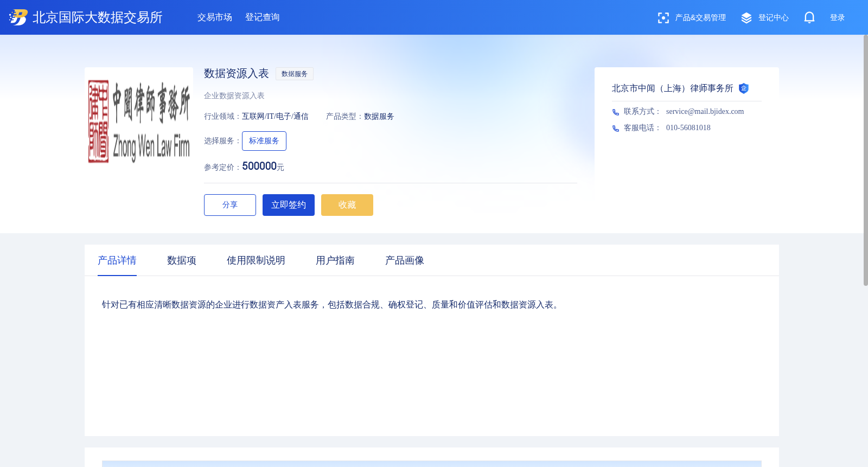The image size is (868, 467).
Task: Open the 产品&交易管理 scan icon
Action: [663, 18]
